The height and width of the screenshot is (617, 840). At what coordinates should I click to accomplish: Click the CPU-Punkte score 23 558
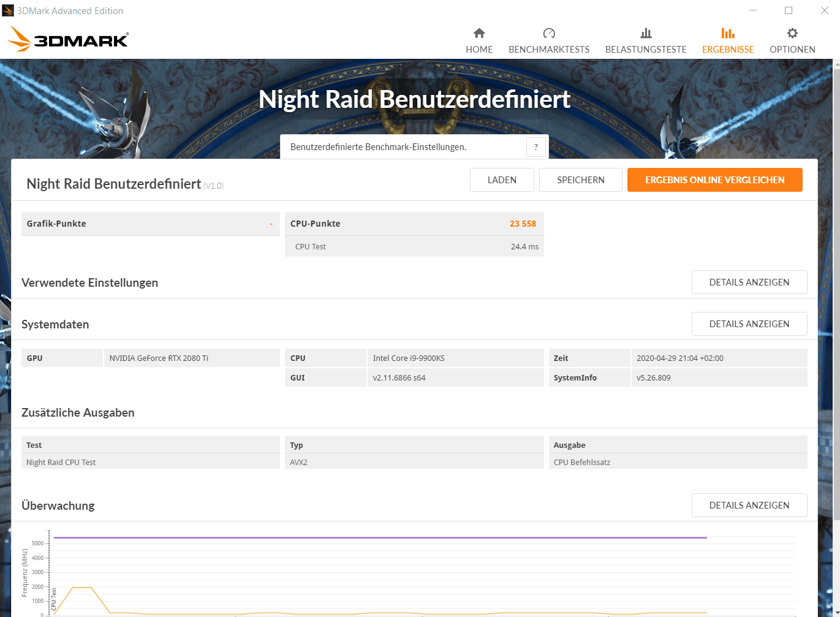(523, 224)
